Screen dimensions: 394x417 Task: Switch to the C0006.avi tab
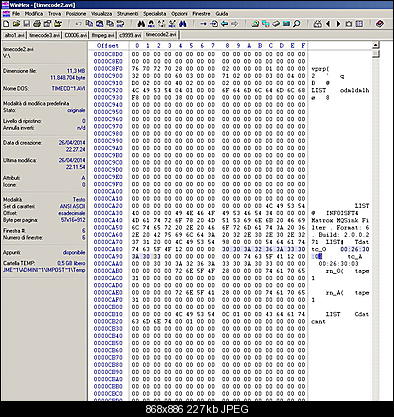[76, 35]
